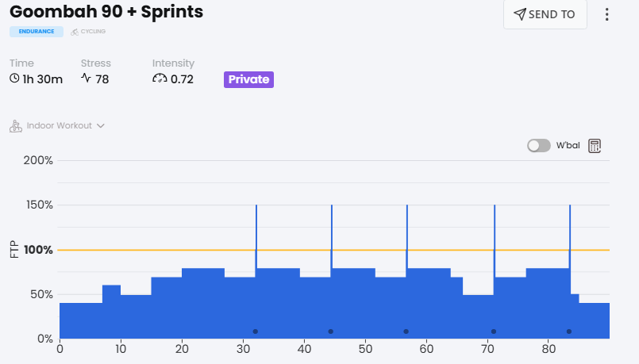
Task: Click the gauge icon beside Intensity 0.72
Action: pyautogui.click(x=160, y=79)
